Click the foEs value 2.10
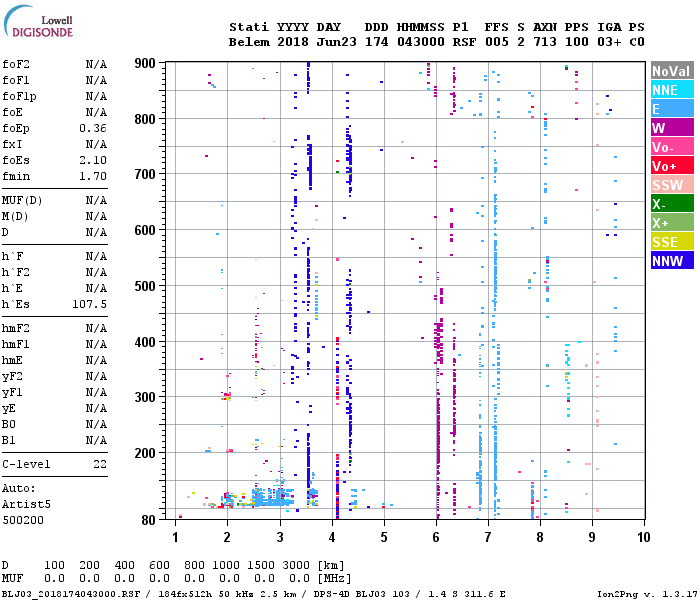Screen dimensions: 700x600 point(93,160)
